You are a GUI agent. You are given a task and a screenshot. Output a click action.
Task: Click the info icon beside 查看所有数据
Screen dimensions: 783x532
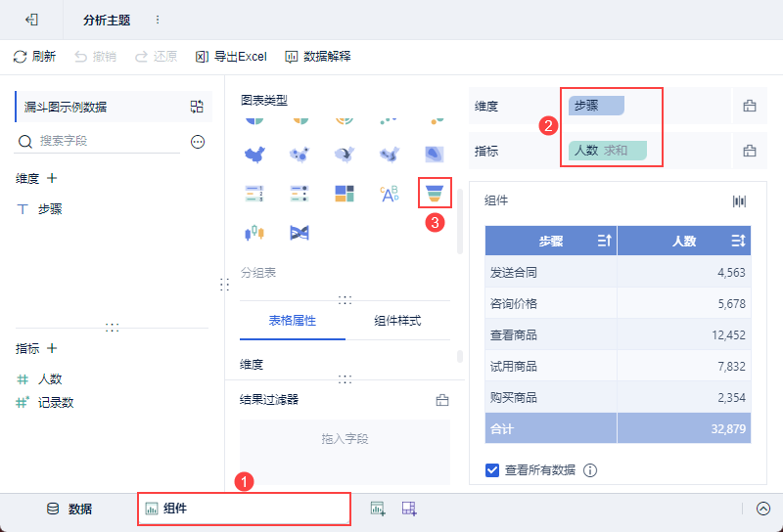pyautogui.click(x=590, y=470)
